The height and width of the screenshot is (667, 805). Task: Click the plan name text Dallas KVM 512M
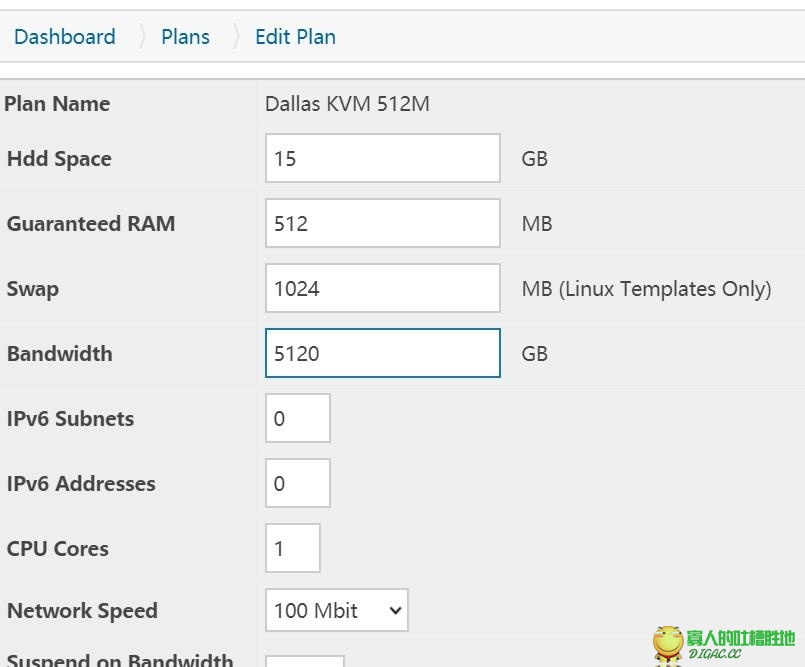[347, 104]
